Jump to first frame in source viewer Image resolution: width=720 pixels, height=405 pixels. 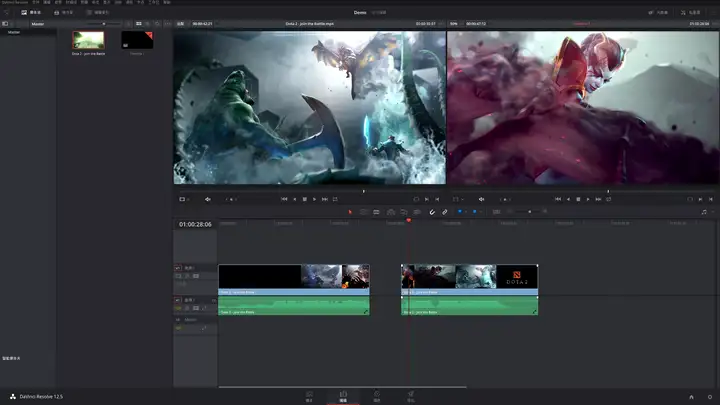pyautogui.click(x=284, y=199)
